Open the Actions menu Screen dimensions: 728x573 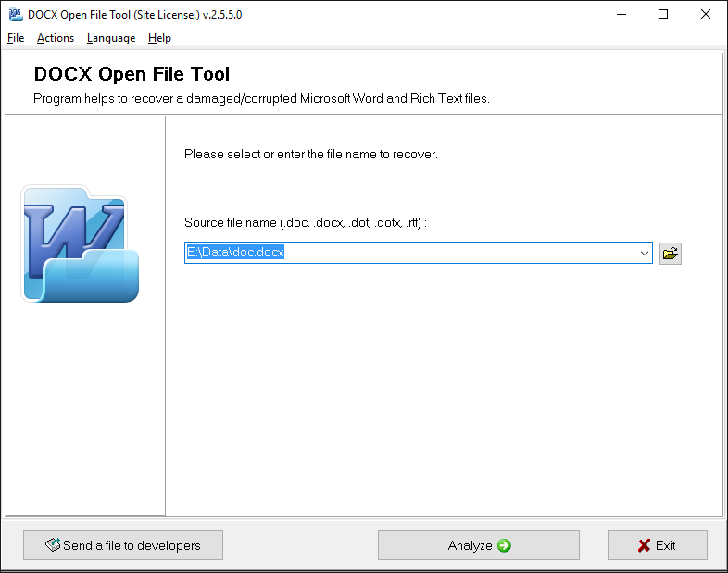[56, 38]
